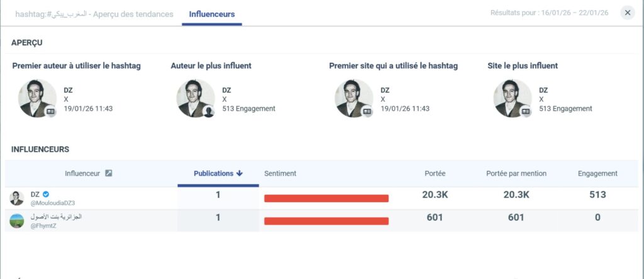Image resolution: width=644 pixels, height=279 pixels.
Task: Sort by the Sentiment column header
Action: point(280,173)
